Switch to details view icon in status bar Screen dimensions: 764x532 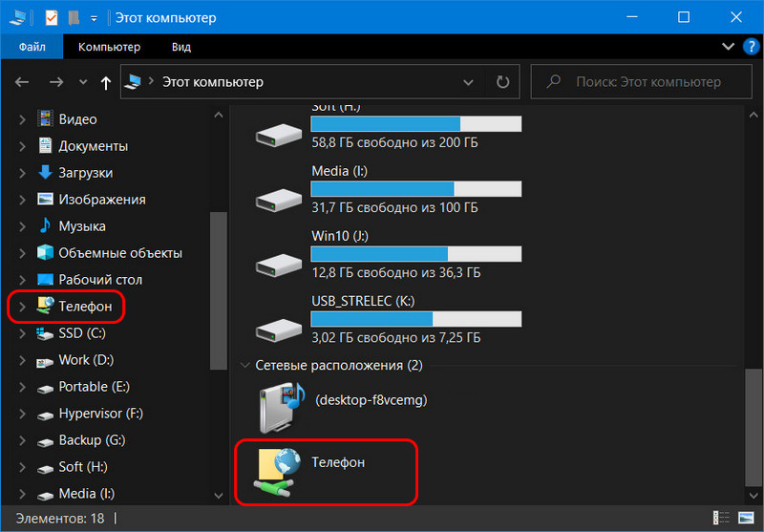721,518
